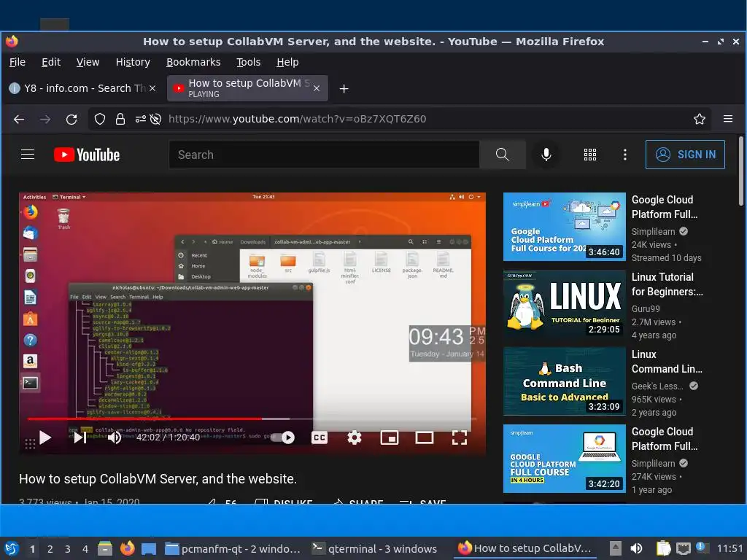The width and height of the screenshot is (747, 560).
Task: Open system volume tray icon
Action: point(636,548)
